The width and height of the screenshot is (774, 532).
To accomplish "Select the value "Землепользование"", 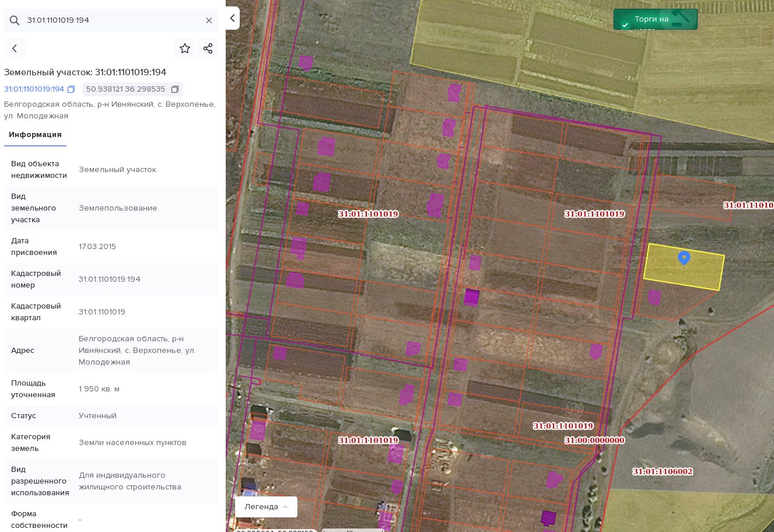I will [118, 208].
